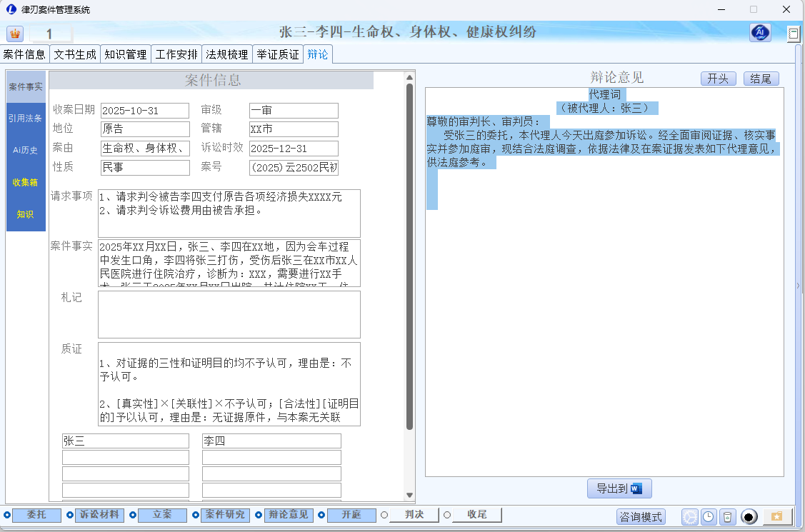This screenshot has height=532, width=805.
Task: Click the starred folder icon
Action: pyautogui.click(x=776, y=516)
